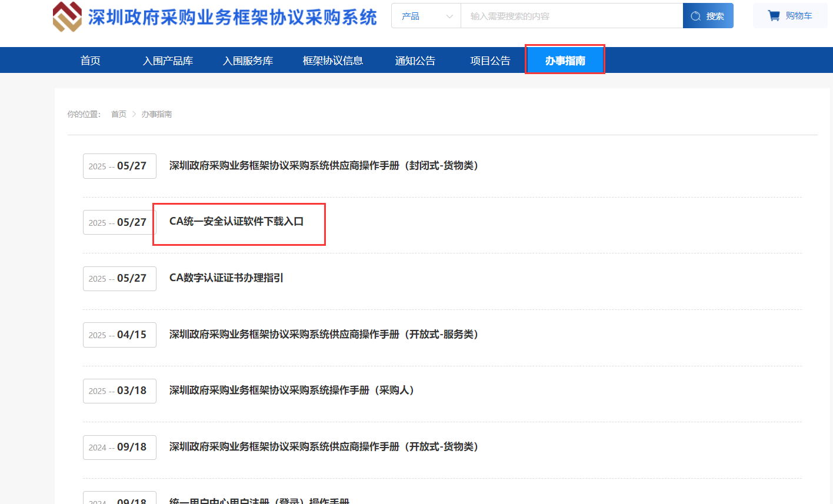Click the magnifier search icon
The height and width of the screenshot is (504, 833).
(695, 16)
